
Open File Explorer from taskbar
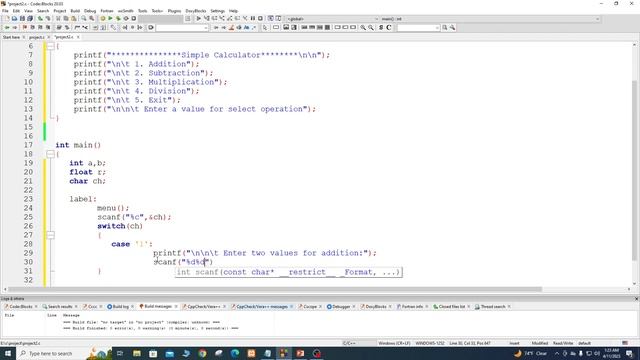[x=137, y=353]
